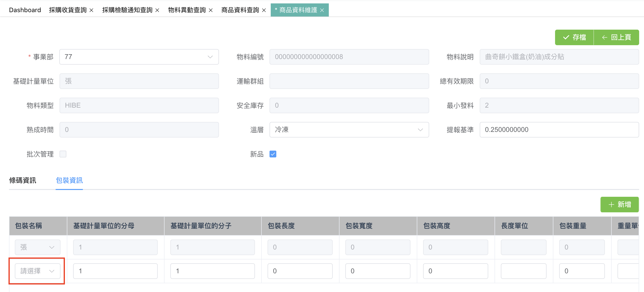Close the 物料異動查詢 tab
The height and width of the screenshot is (292, 644).
(211, 10)
